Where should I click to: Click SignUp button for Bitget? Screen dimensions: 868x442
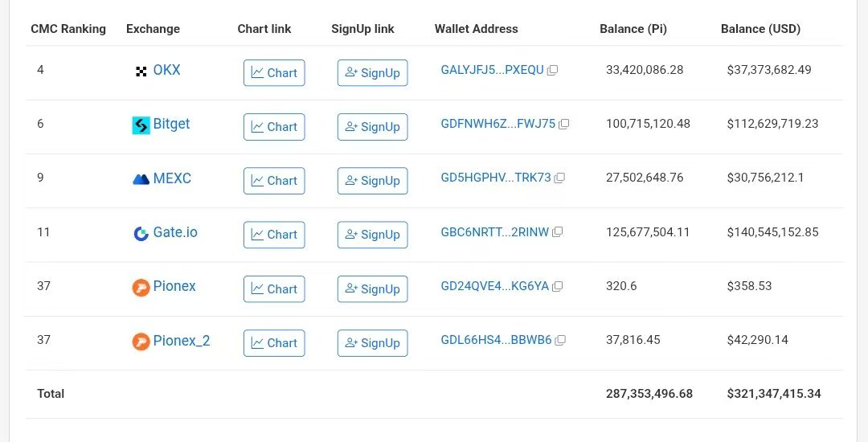click(373, 127)
